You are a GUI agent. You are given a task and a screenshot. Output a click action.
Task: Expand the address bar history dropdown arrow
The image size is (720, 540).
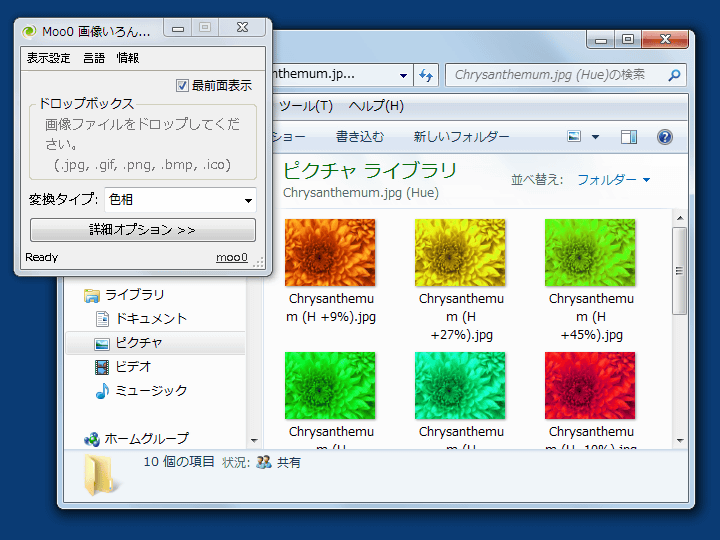pyautogui.click(x=403, y=75)
